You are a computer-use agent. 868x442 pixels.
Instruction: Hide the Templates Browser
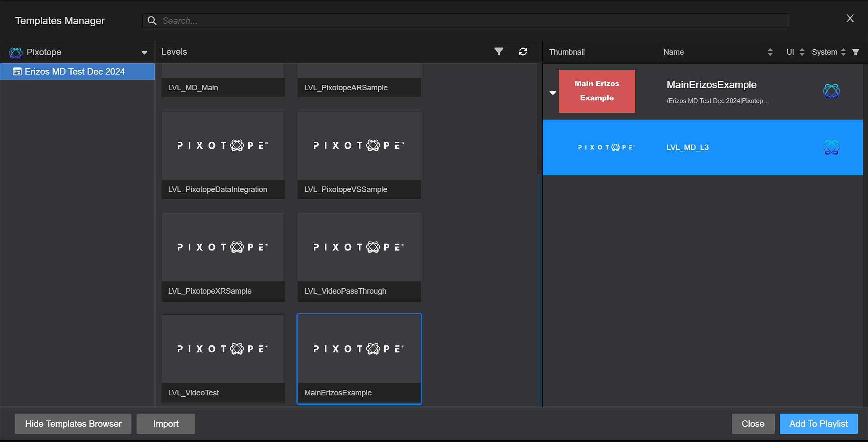[x=73, y=424]
